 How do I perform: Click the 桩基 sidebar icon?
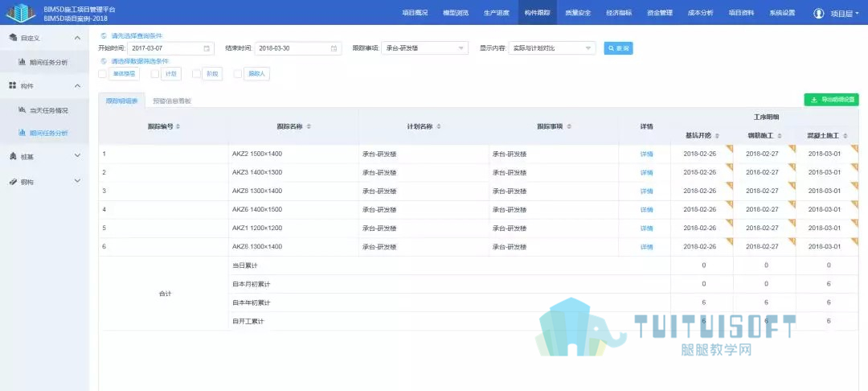point(13,157)
